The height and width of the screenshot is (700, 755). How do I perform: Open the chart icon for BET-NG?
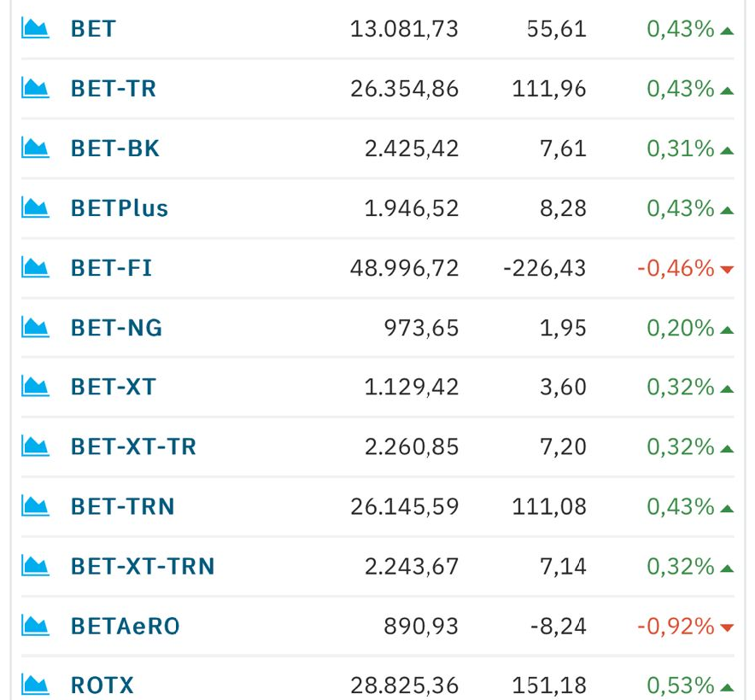click(35, 327)
